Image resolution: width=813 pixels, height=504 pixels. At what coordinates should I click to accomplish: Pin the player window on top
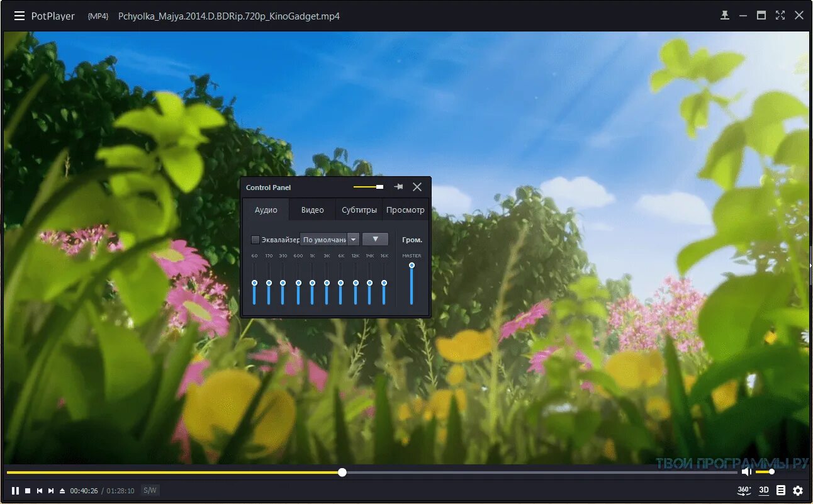click(x=725, y=16)
